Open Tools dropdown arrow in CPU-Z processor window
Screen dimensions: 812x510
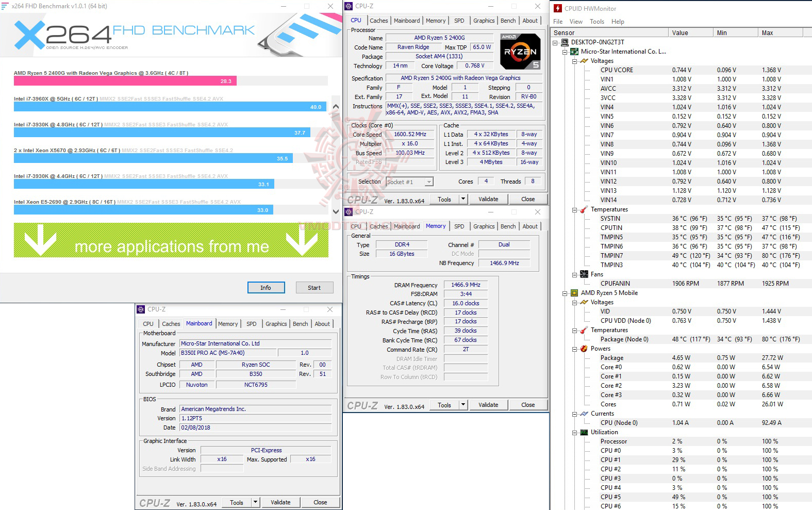(463, 199)
